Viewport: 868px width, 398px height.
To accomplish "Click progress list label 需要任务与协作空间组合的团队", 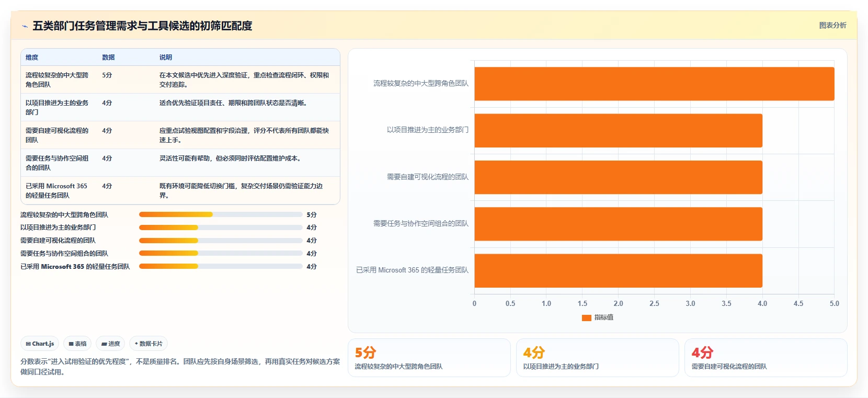I will point(64,254).
